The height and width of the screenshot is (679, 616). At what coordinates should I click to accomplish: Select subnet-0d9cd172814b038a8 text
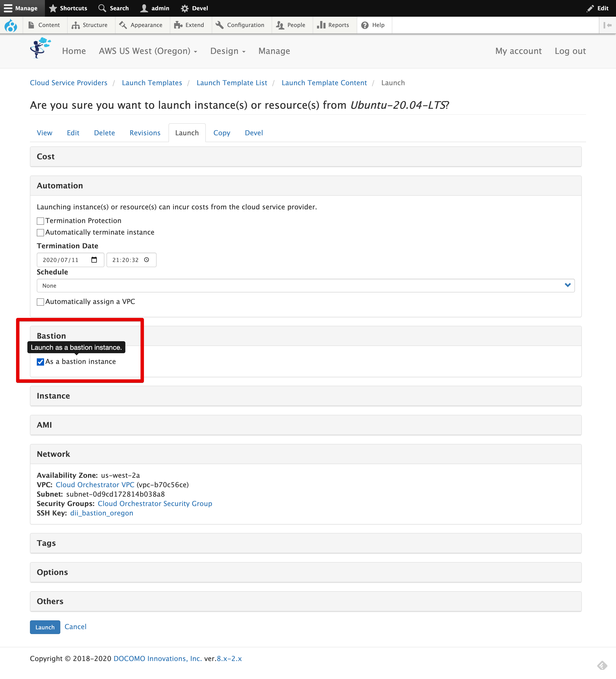point(115,494)
